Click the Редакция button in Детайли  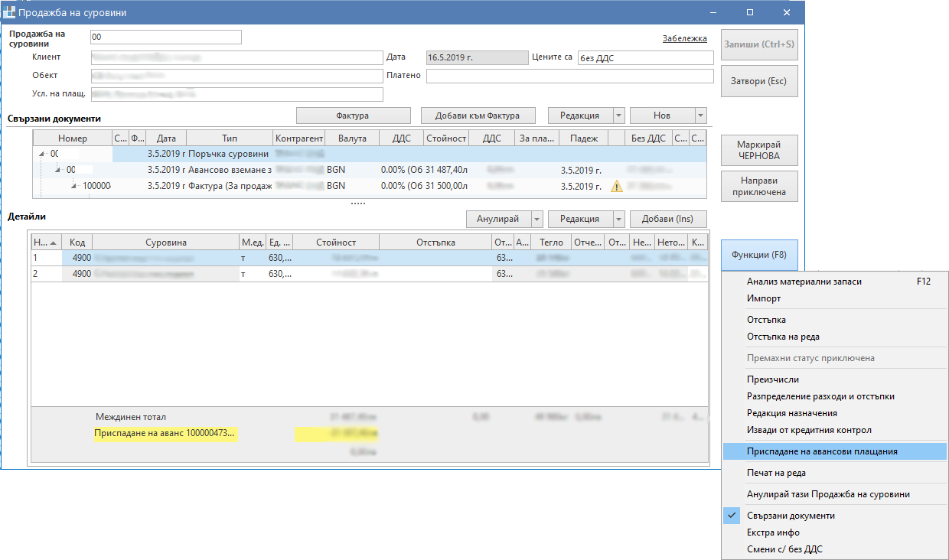coord(579,219)
